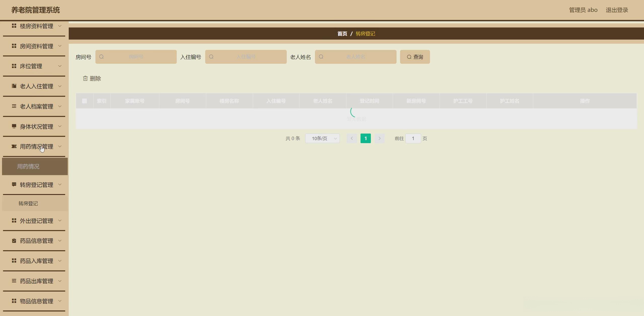644x316 pixels.
Task: Expand the 外出登记管理 menu chevron
Action: 60,221
